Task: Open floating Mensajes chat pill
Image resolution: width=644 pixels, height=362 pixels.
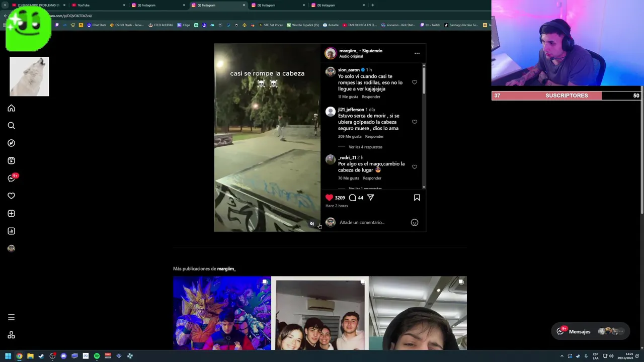Action: click(x=591, y=331)
